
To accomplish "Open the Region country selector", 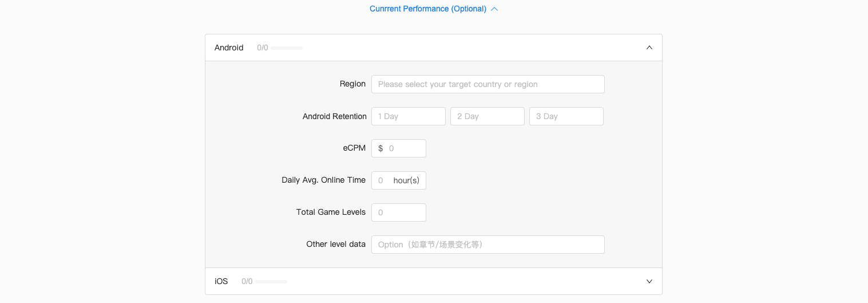I will (488, 84).
